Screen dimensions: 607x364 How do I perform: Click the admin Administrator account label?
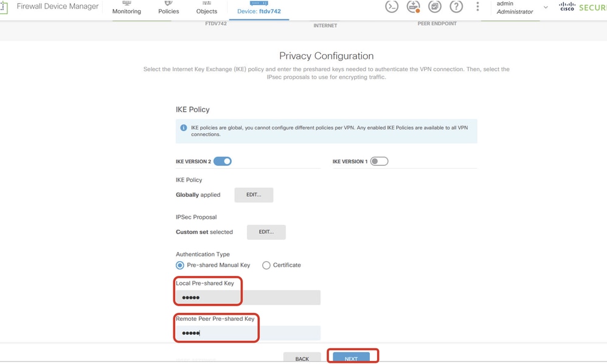tap(515, 8)
